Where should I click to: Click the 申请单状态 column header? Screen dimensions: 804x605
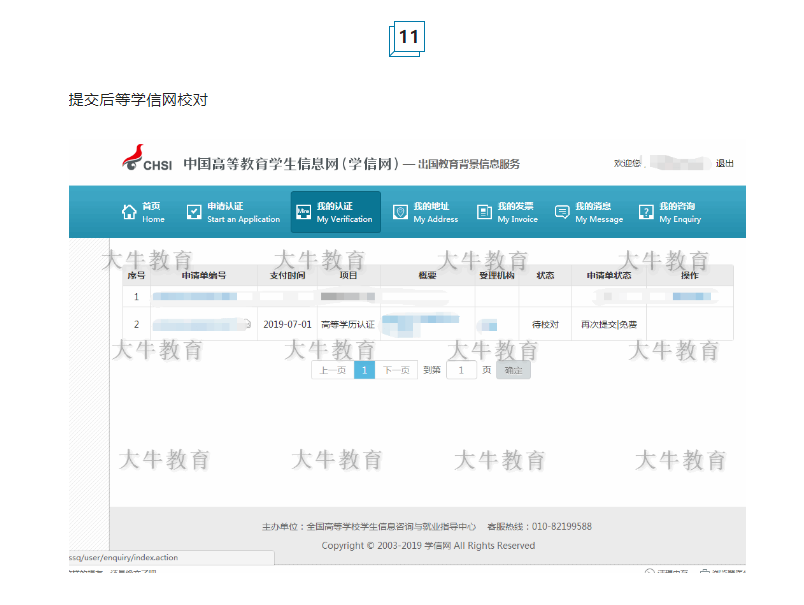(x=609, y=275)
